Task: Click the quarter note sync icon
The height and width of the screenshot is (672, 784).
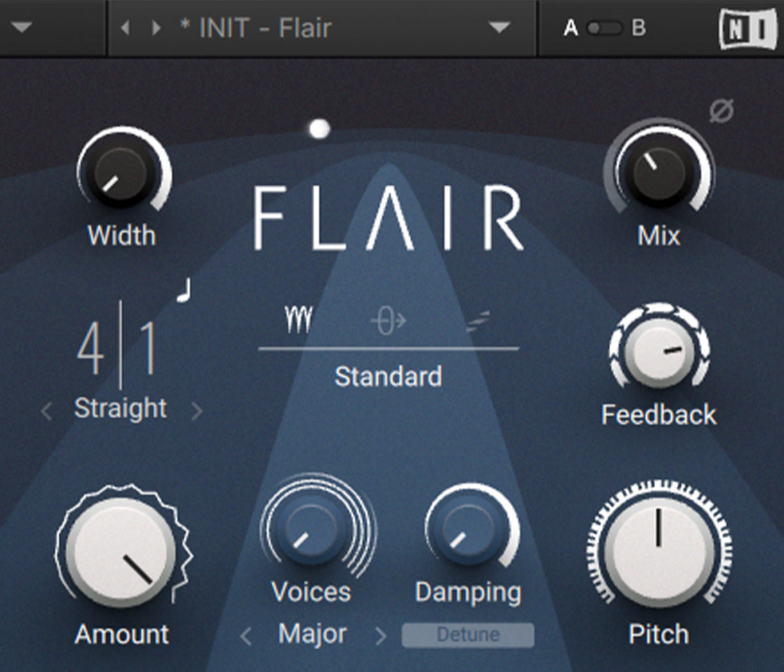Action: point(184,289)
